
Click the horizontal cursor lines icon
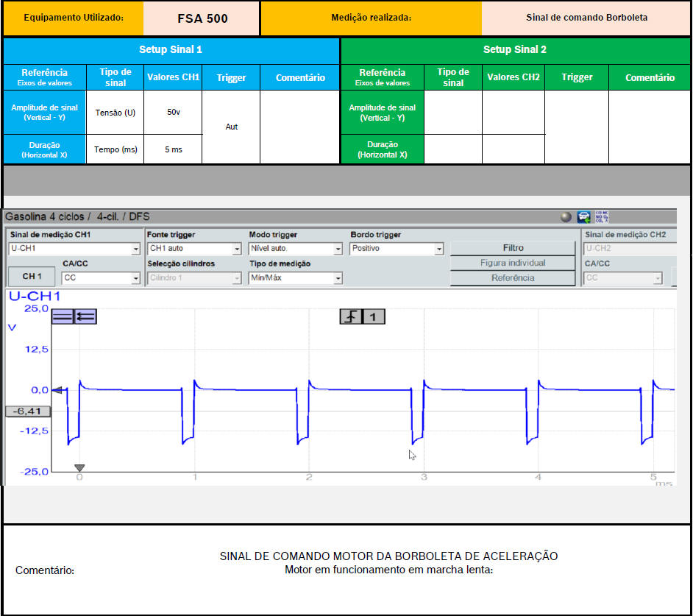point(63,316)
